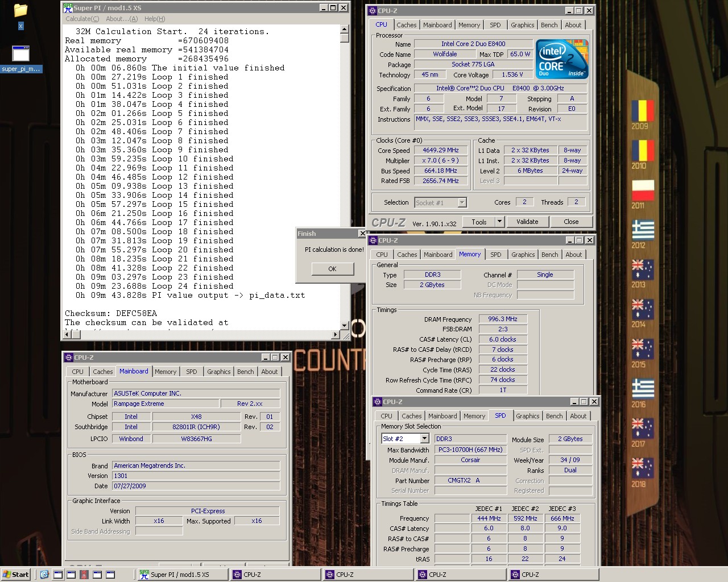This screenshot has width=728, height=582.
Task: Click the Rampage Extreme model field
Action: (x=166, y=404)
